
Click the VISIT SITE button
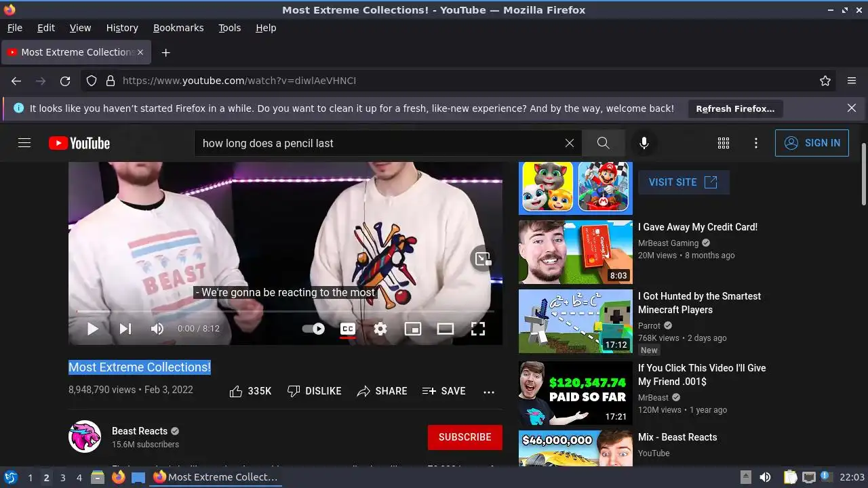[x=684, y=182]
